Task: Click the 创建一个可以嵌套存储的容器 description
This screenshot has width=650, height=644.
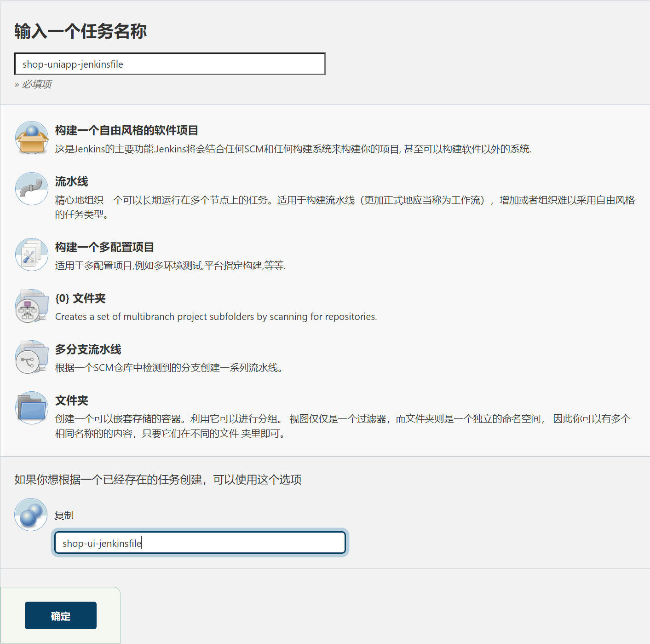Action: point(343,426)
